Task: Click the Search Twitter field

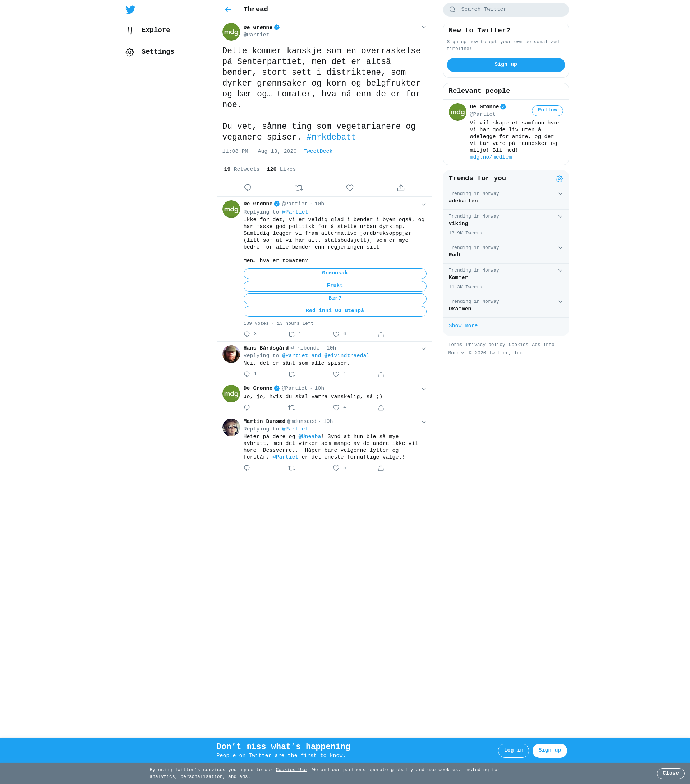Action: 506,10
